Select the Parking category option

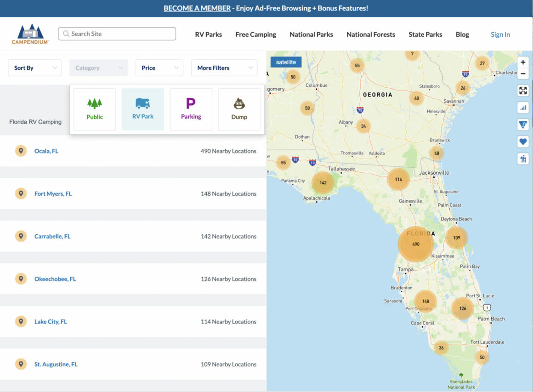(x=191, y=109)
